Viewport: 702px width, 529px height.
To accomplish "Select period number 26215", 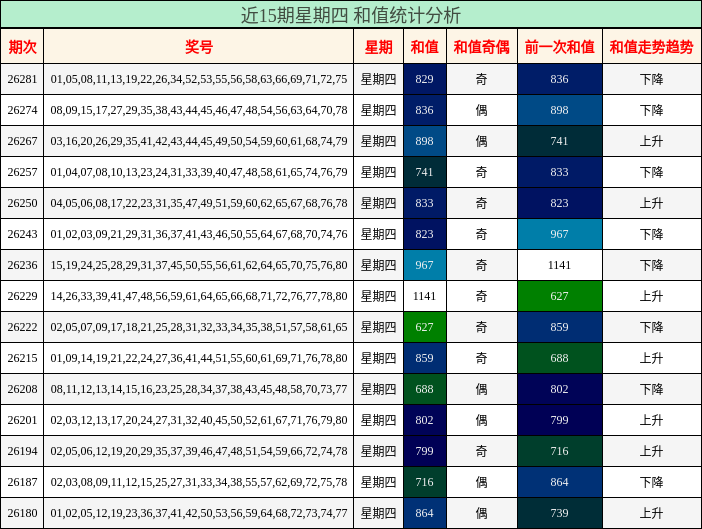I will point(22,358).
